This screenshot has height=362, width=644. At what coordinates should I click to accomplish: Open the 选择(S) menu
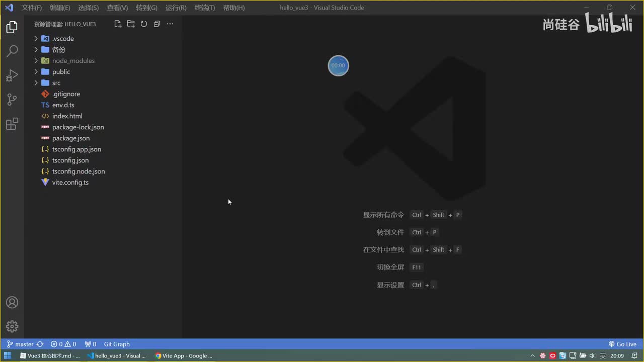pos(89,8)
